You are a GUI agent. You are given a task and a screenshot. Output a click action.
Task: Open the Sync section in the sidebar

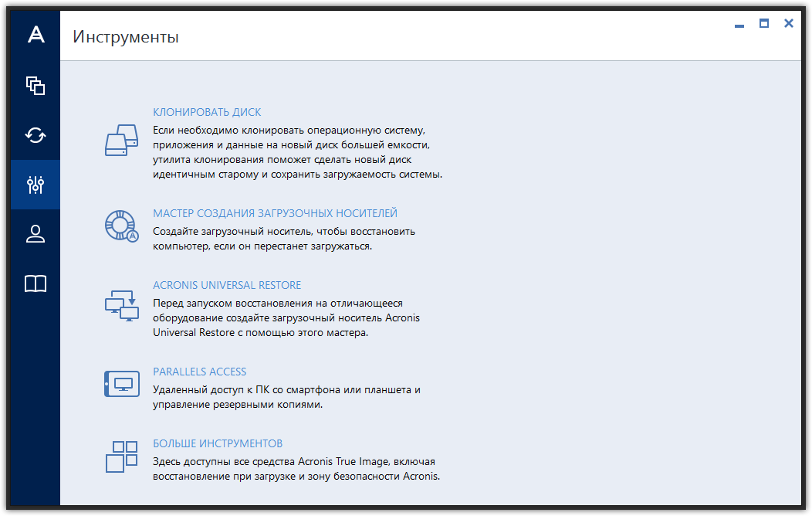click(x=36, y=135)
